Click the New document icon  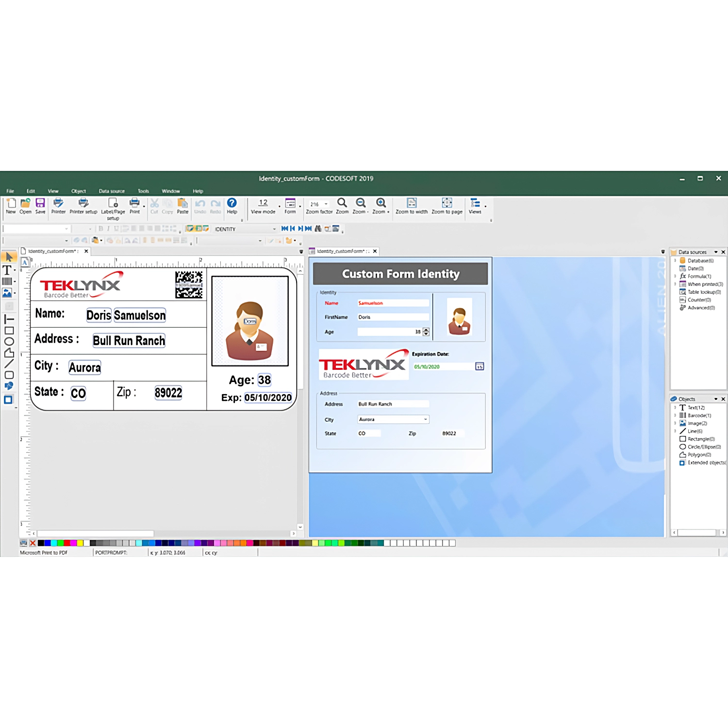tap(11, 203)
